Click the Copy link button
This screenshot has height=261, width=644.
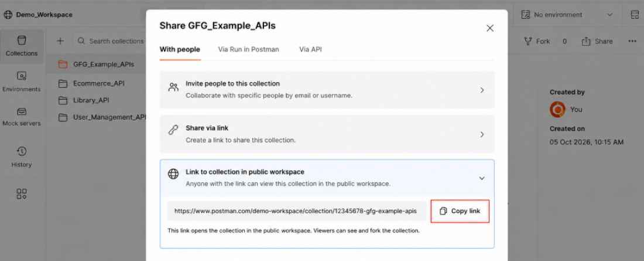460,211
